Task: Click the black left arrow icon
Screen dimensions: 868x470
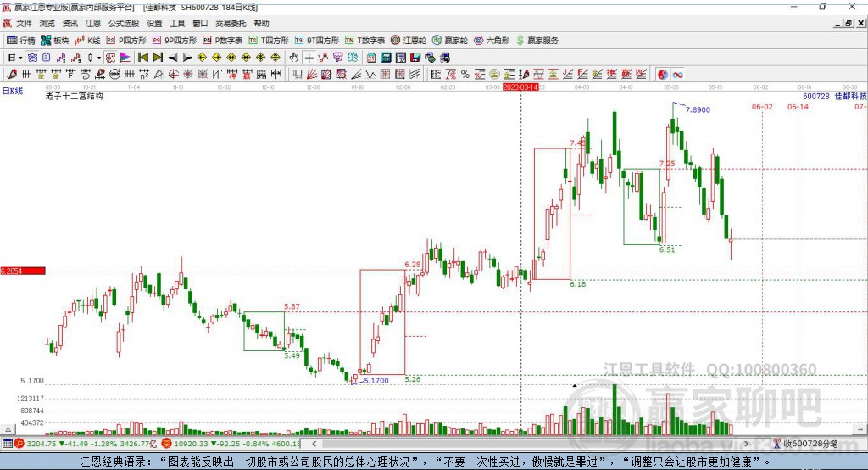Action: 173,58
